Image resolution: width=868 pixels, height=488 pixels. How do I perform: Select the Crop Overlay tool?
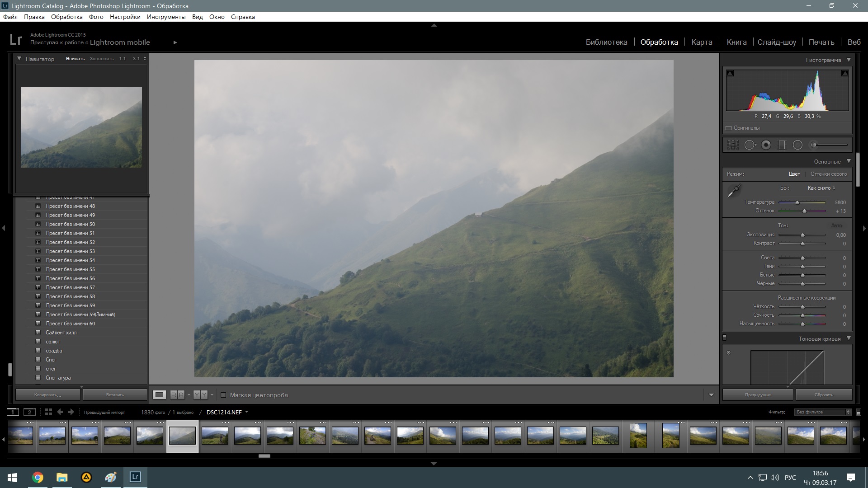click(733, 145)
